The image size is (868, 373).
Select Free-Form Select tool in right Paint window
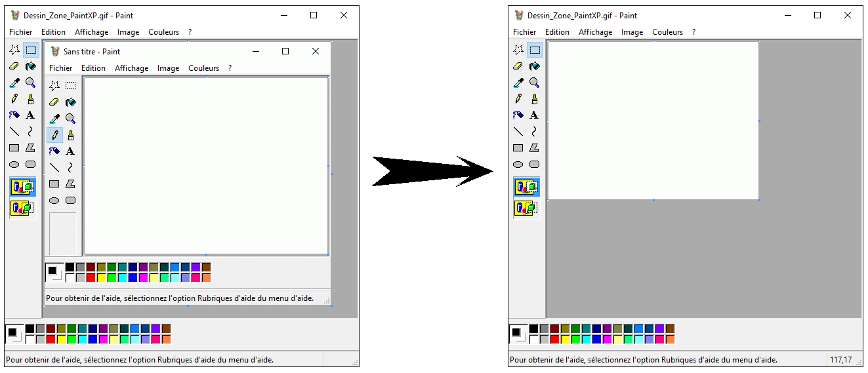[518, 50]
